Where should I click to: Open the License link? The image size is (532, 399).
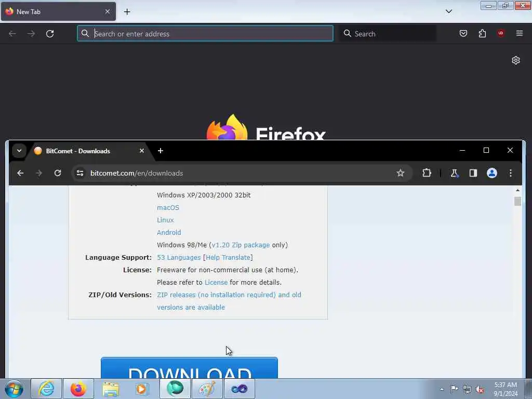pyautogui.click(x=216, y=282)
